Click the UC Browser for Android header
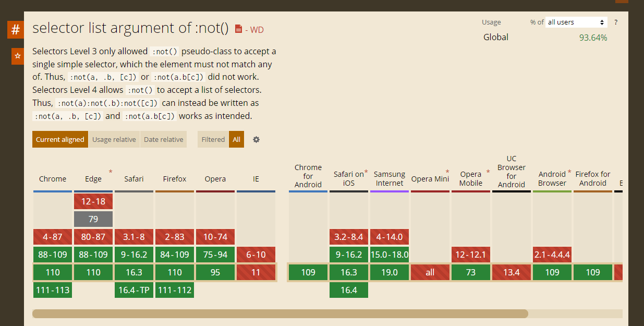 (x=512, y=172)
